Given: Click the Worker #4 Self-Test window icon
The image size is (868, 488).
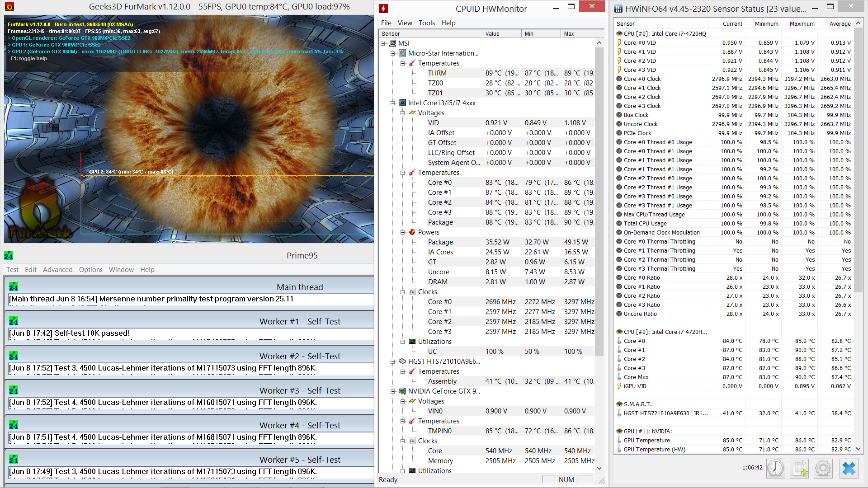Looking at the screenshot, I should (x=14, y=425).
